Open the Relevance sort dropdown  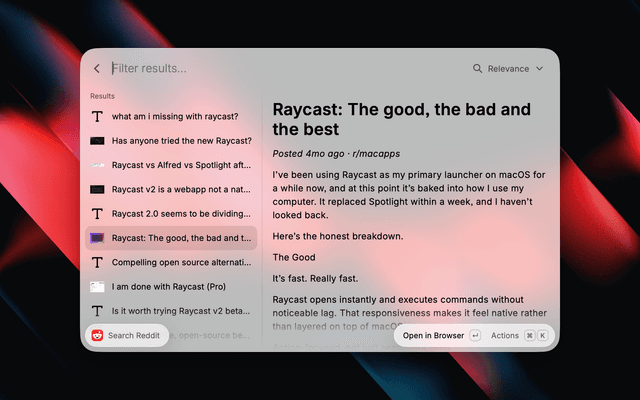tap(508, 69)
